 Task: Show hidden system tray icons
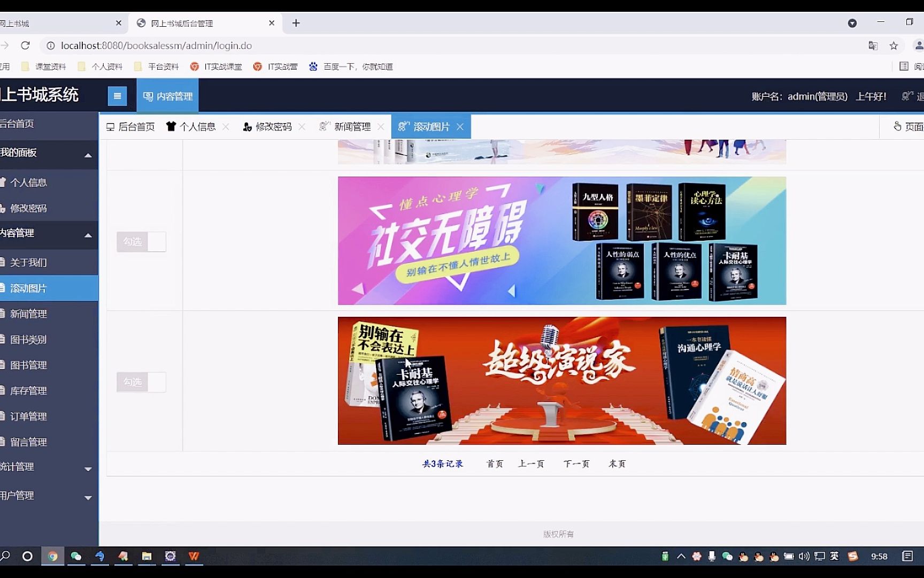681,557
